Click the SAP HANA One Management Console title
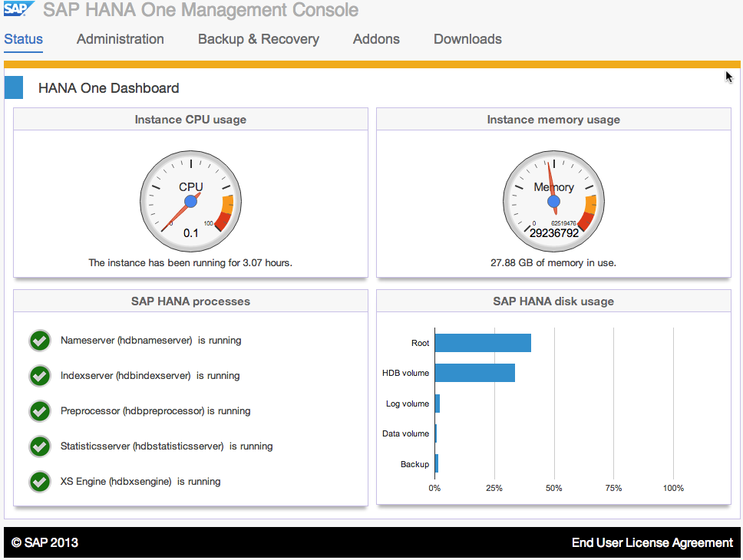The height and width of the screenshot is (560, 743). pos(201,10)
